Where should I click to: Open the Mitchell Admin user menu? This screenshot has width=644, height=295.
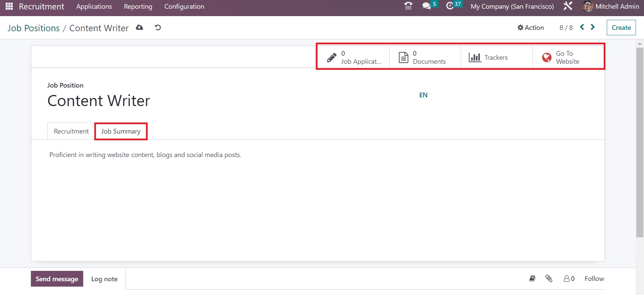pos(611,6)
